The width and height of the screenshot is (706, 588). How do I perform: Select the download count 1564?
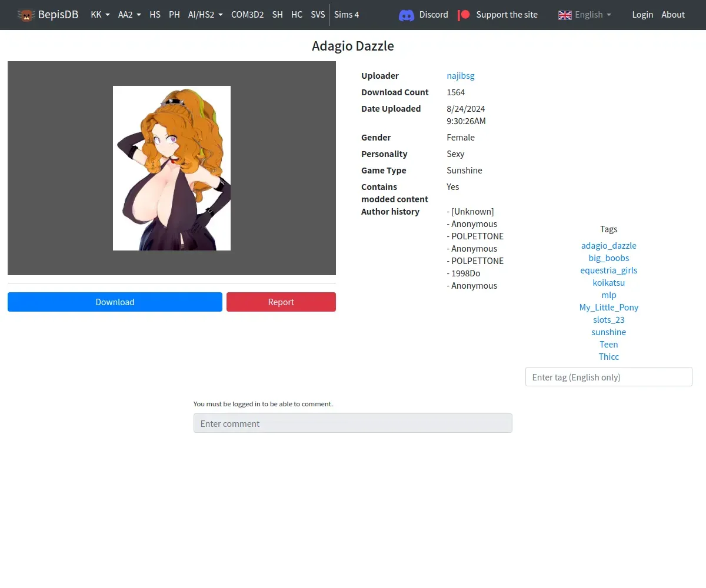coord(456,92)
